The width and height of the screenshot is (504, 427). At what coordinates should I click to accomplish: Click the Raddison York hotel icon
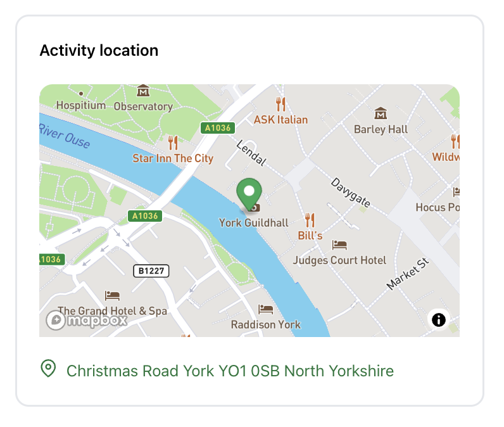tap(266, 309)
